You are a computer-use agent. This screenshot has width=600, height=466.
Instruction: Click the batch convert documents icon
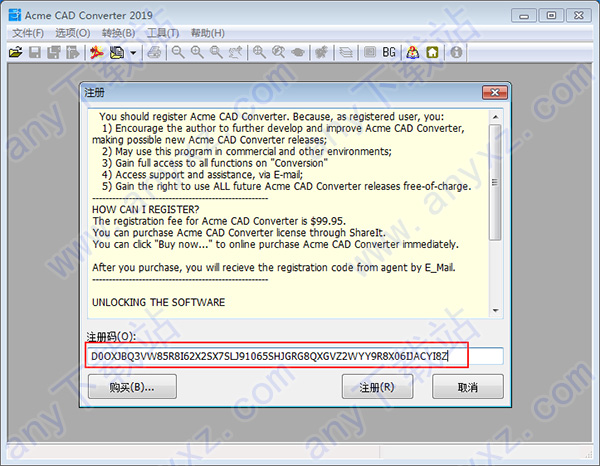click(x=117, y=52)
